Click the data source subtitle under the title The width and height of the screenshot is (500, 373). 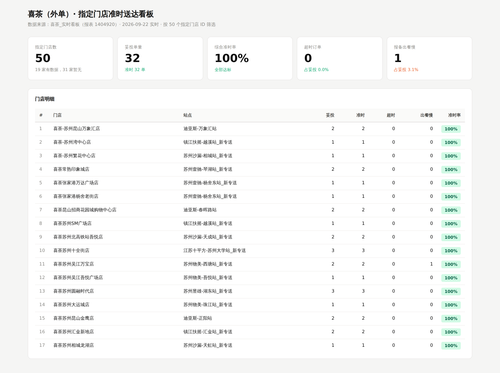122,24
